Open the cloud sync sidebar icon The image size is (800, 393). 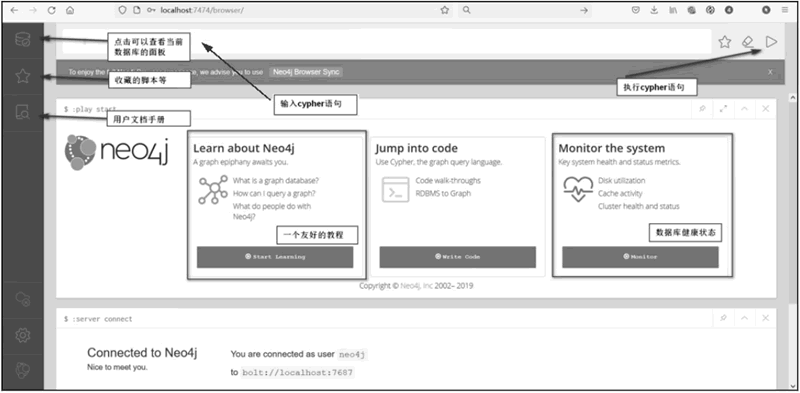(x=22, y=299)
